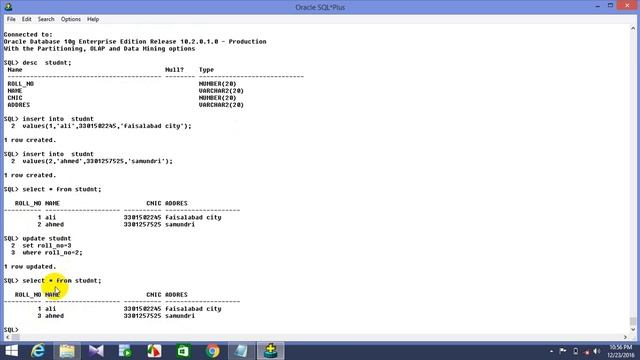
Task: Click the ADDRES row in desc output
Action: click(126, 104)
